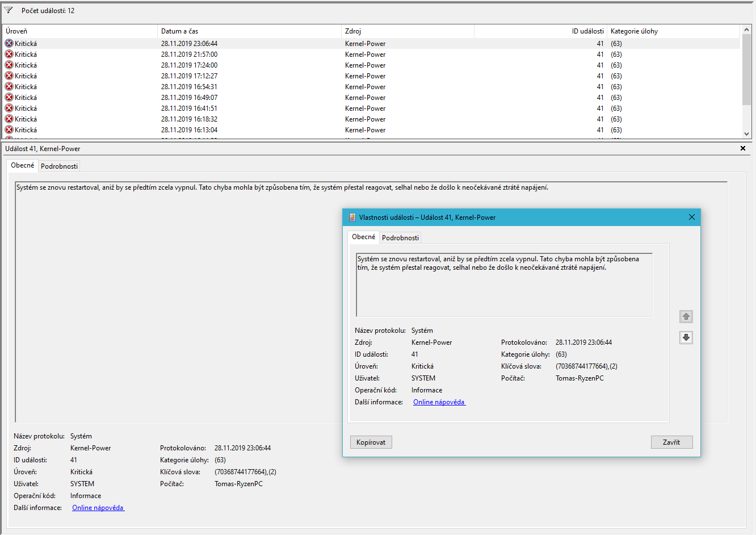Click the down arrow for next event

pyautogui.click(x=686, y=338)
